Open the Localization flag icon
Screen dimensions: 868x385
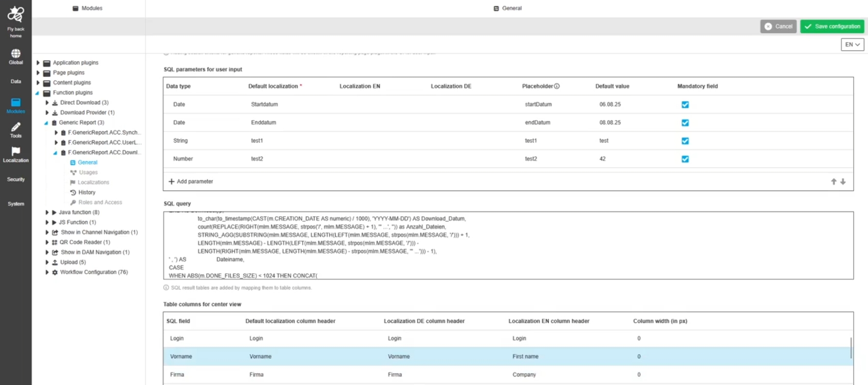(x=15, y=151)
